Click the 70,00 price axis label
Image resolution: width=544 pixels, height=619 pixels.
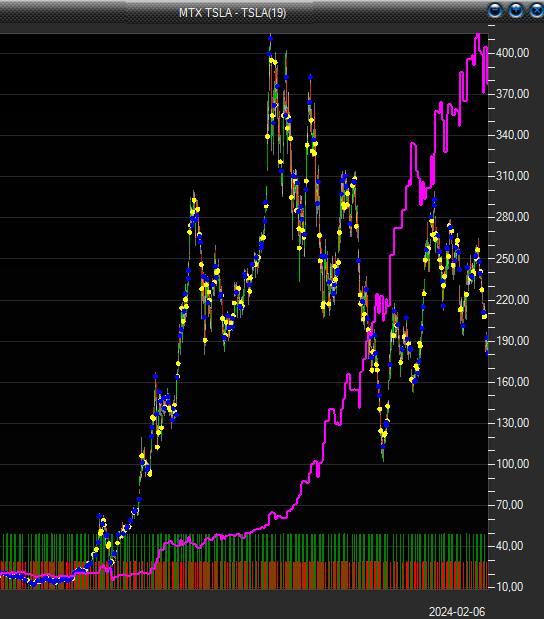point(510,505)
